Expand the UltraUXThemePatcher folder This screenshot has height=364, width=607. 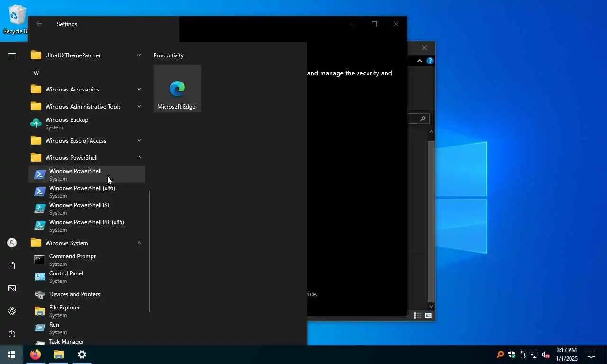(87, 55)
